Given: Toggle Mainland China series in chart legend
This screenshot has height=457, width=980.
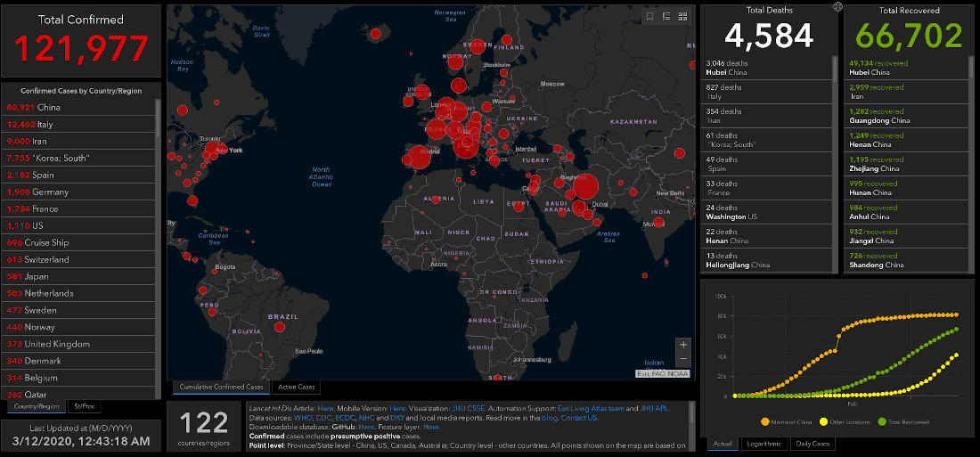Looking at the screenshot, I should (x=788, y=421).
